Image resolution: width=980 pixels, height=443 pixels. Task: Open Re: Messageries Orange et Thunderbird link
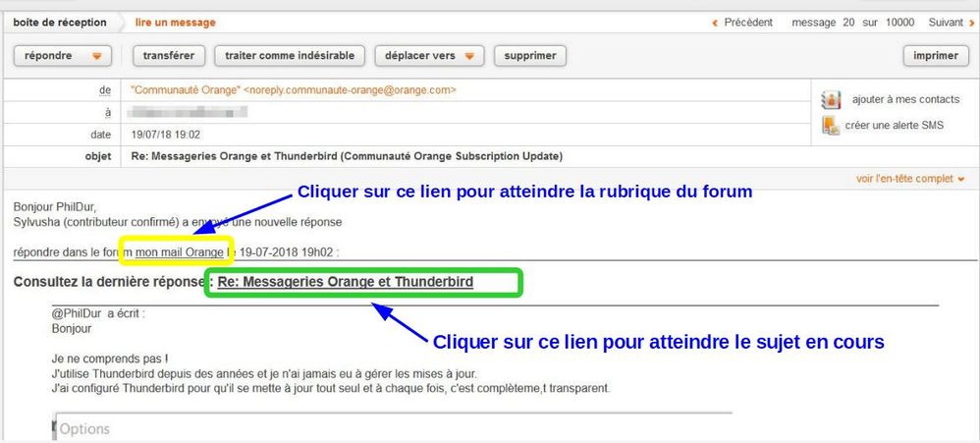point(346,282)
